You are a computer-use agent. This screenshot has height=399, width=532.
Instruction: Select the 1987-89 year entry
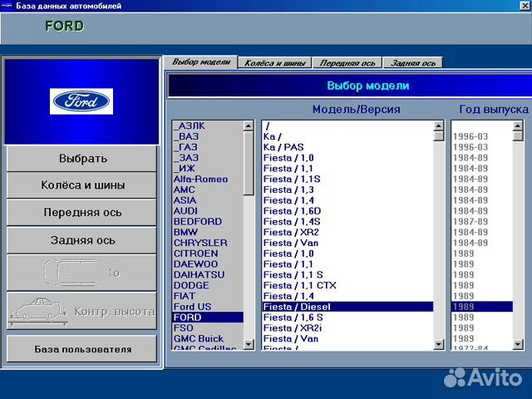[x=470, y=222]
